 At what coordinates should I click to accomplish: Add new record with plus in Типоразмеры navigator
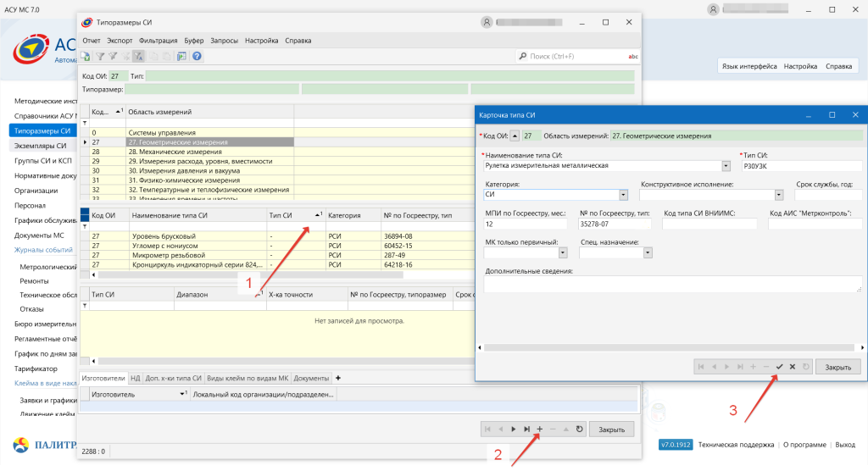540,429
